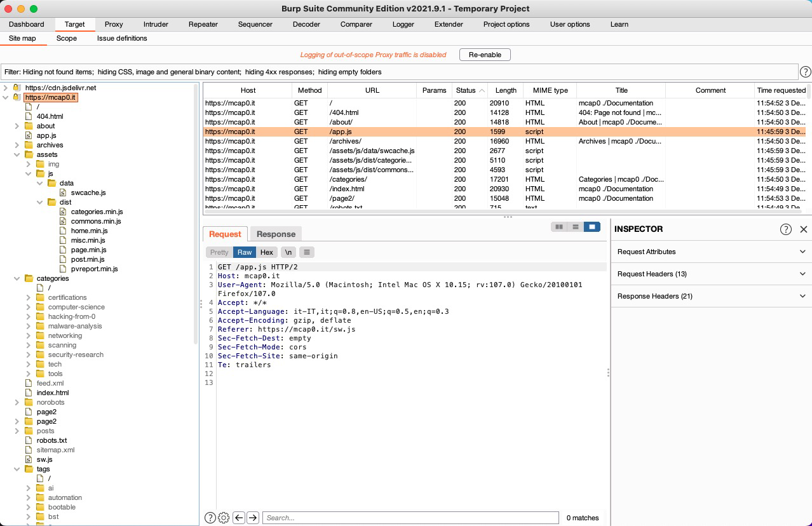812x526 pixels.
Task: Expand the cdn.jsdelivr.net tree node
Action: 6,88
